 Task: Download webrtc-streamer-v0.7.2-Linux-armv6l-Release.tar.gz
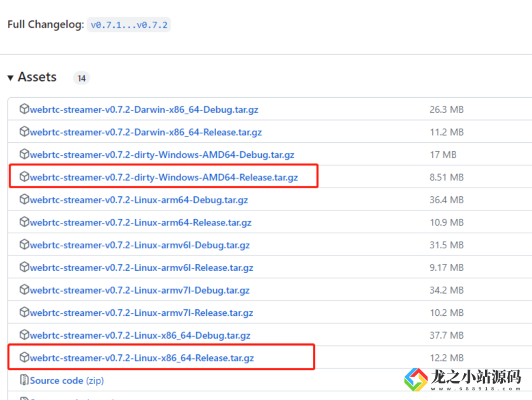[141, 268]
